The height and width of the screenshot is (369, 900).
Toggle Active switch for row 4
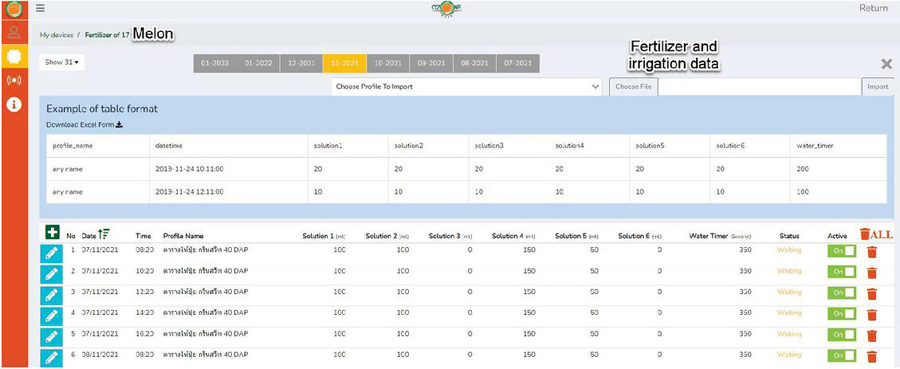pos(841,313)
